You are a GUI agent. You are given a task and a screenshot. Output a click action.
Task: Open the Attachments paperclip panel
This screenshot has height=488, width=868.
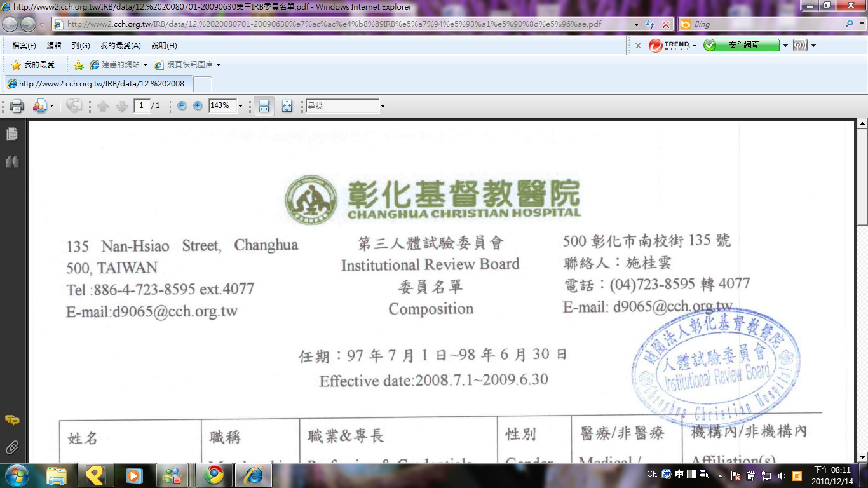click(11, 448)
